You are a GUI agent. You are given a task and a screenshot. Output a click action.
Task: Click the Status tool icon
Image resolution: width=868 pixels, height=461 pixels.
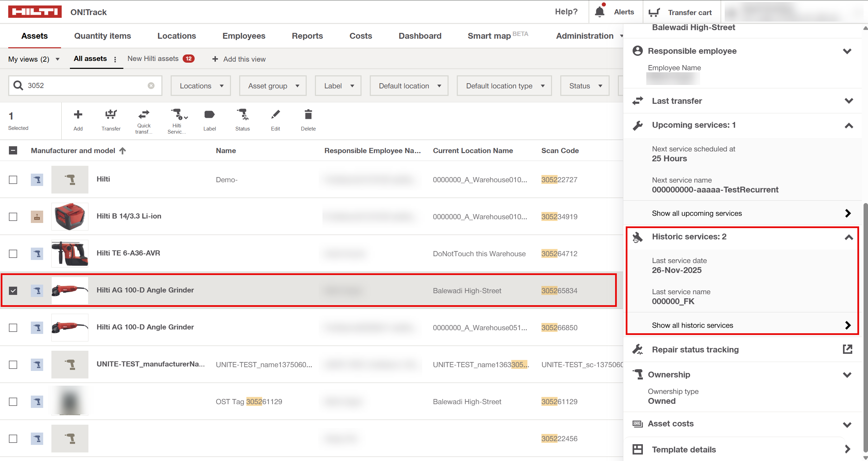tap(242, 115)
